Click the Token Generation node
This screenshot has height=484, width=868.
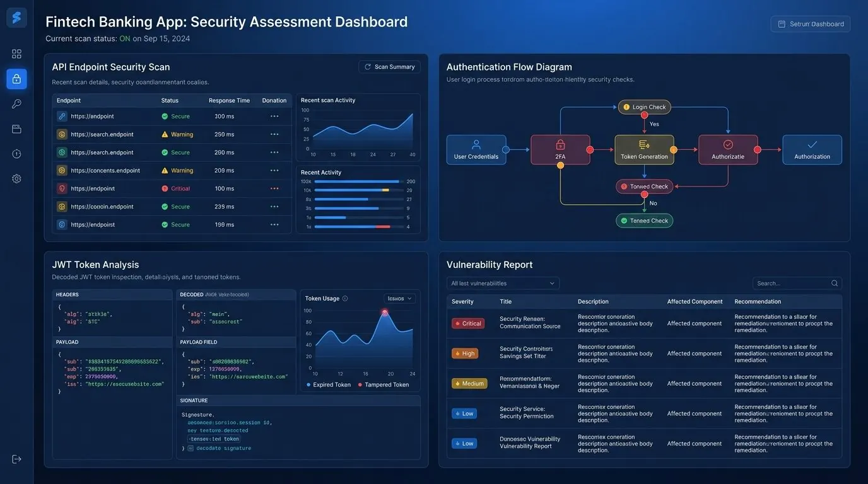(x=644, y=150)
